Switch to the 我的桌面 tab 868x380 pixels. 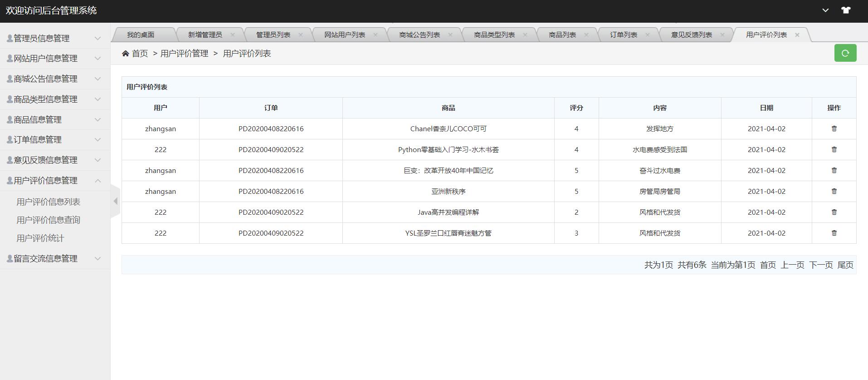pos(141,35)
